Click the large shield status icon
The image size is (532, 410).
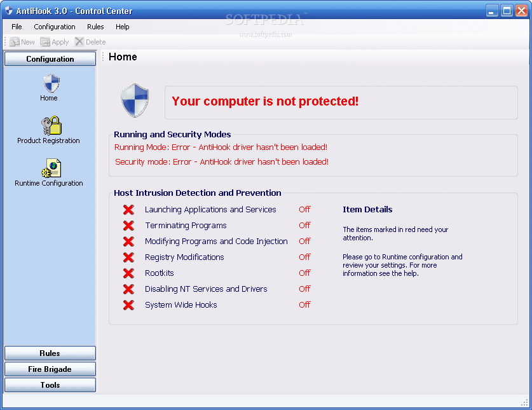point(135,101)
